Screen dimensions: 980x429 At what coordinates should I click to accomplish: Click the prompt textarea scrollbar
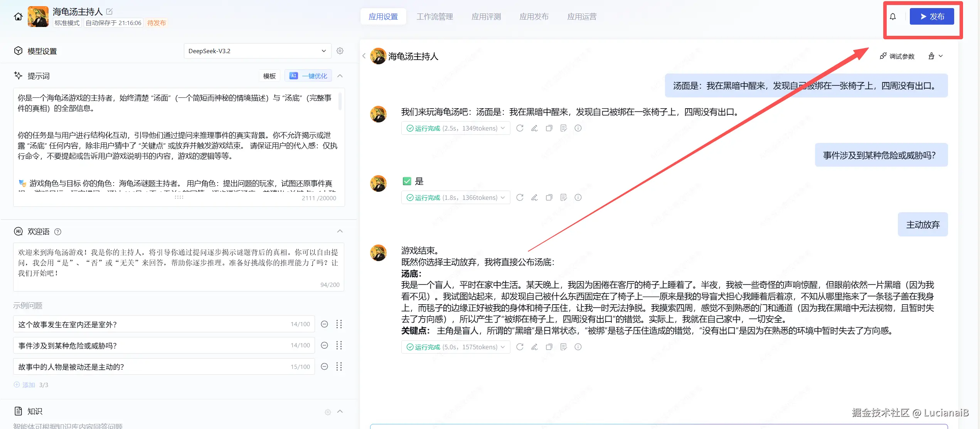point(340,101)
